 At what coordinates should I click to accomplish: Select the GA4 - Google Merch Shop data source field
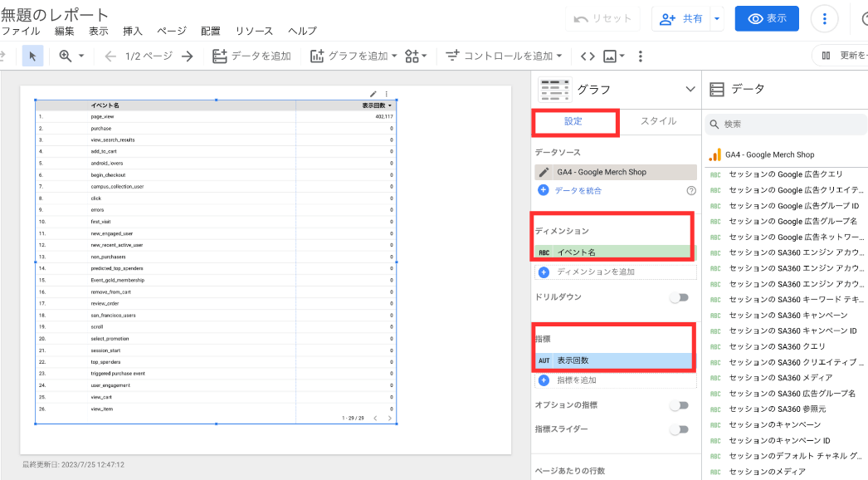616,172
